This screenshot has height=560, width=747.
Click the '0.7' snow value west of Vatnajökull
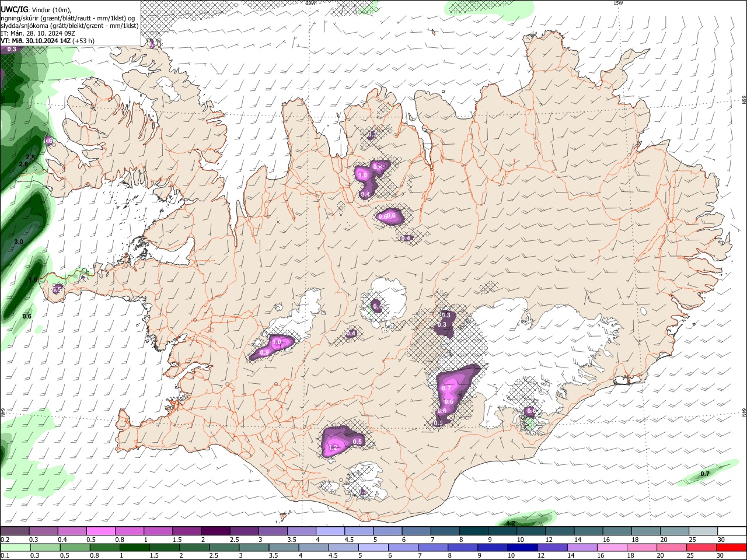447,388
